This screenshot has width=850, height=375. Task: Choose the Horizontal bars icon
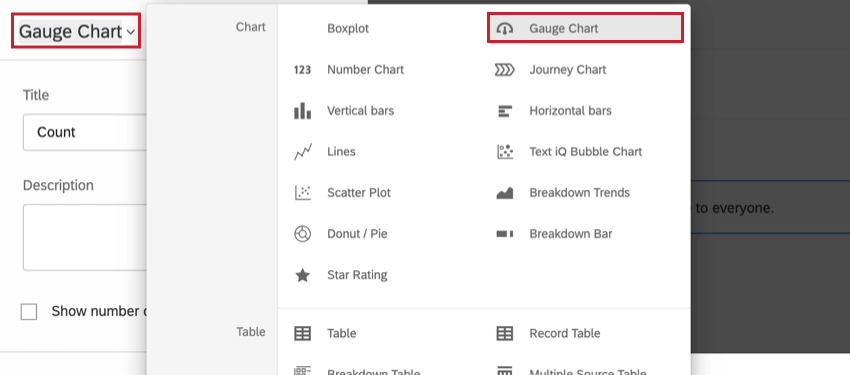(x=505, y=111)
